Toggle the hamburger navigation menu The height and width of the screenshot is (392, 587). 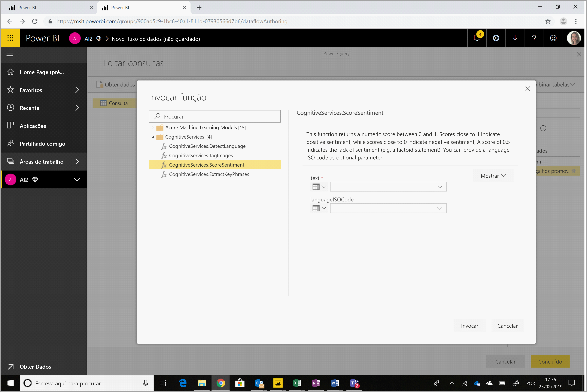[x=10, y=55]
